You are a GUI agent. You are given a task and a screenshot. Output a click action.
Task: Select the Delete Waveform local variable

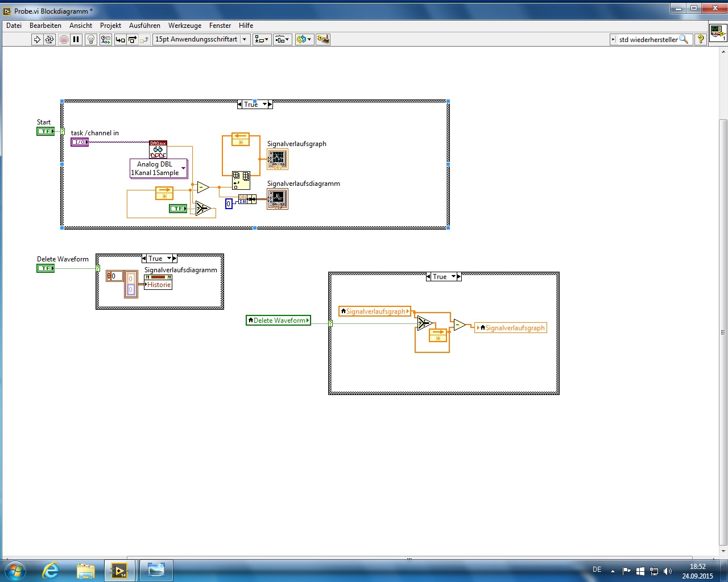click(279, 321)
